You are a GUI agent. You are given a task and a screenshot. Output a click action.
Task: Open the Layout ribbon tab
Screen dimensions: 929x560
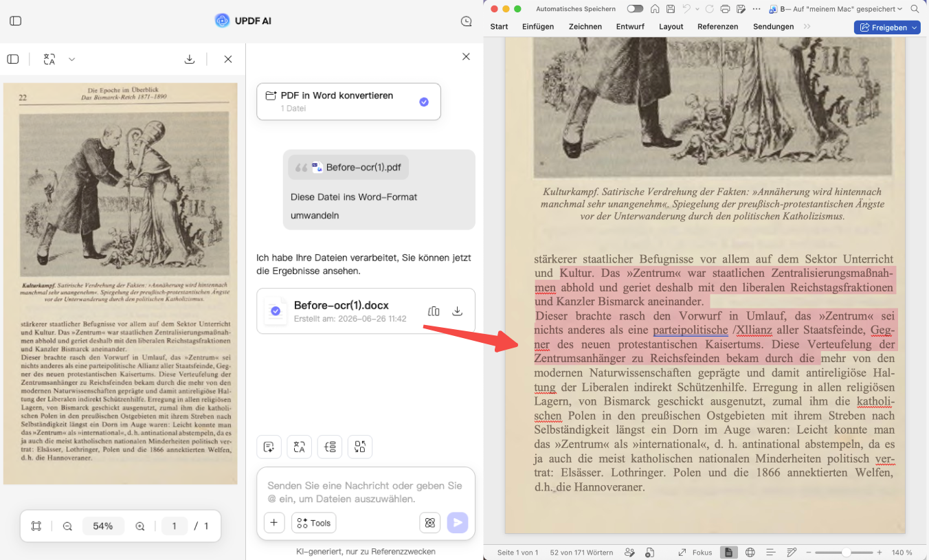[x=671, y=27]
